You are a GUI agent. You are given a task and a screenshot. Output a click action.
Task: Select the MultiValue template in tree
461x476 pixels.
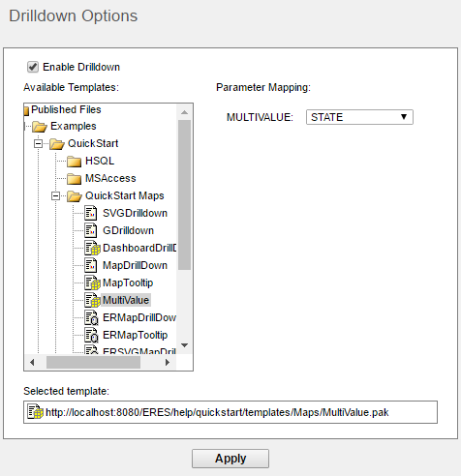click(126, 300)
